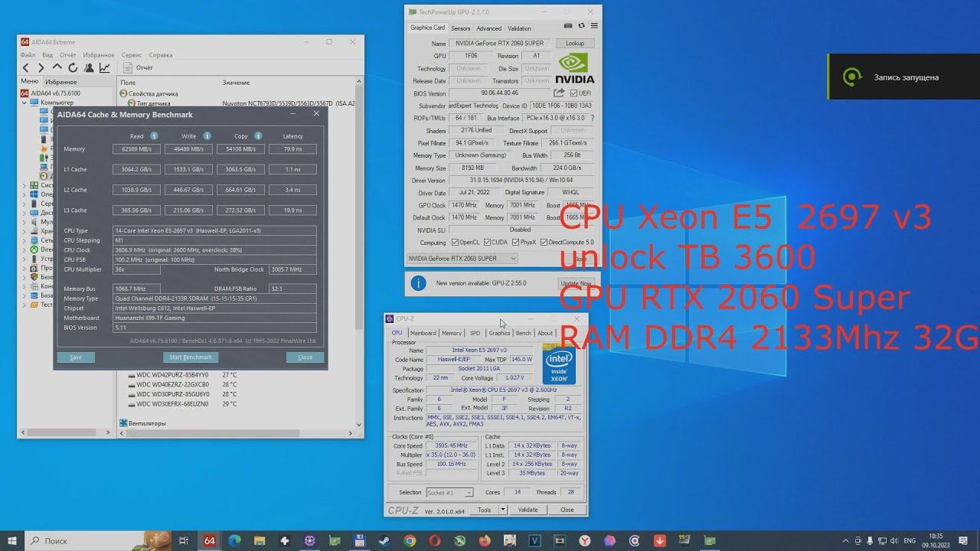Viewport: 980px width, 551px height.
Task: Open Bus Interface question mark help
Action: click(592, 118)
